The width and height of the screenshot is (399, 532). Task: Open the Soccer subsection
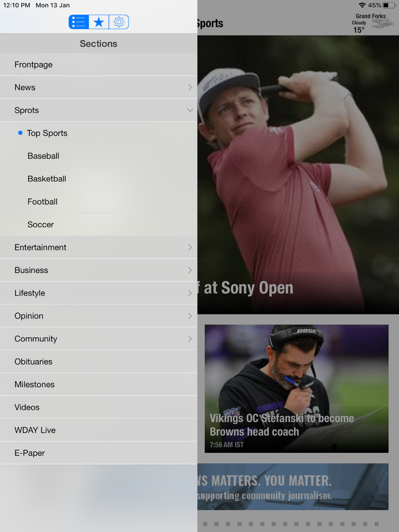[99, 225]
